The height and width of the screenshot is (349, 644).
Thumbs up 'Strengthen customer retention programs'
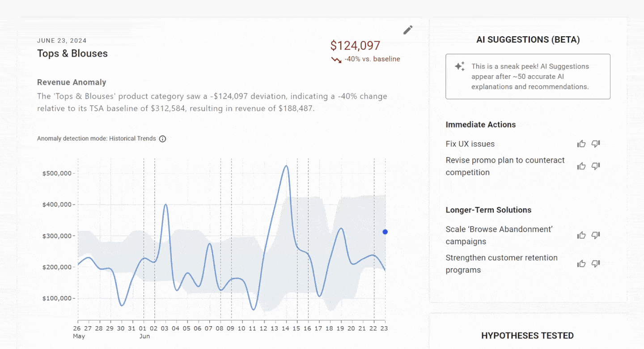click(581, 264)
